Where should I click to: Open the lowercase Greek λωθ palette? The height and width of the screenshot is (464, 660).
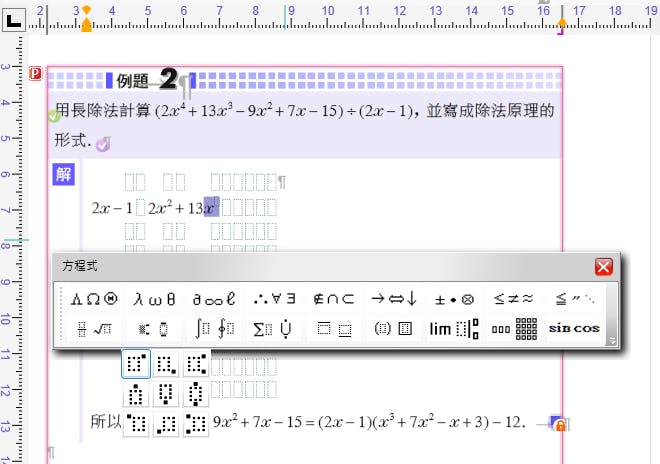point(155,298)
